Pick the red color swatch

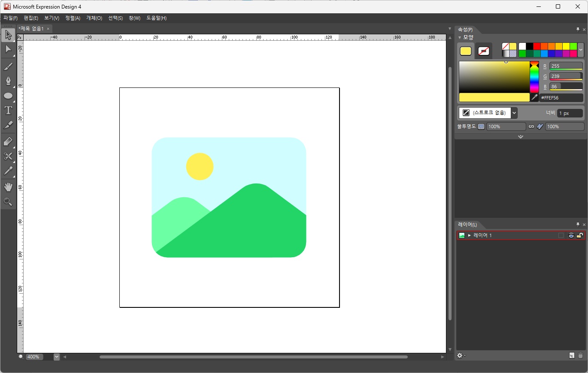(x=537, y=46)
